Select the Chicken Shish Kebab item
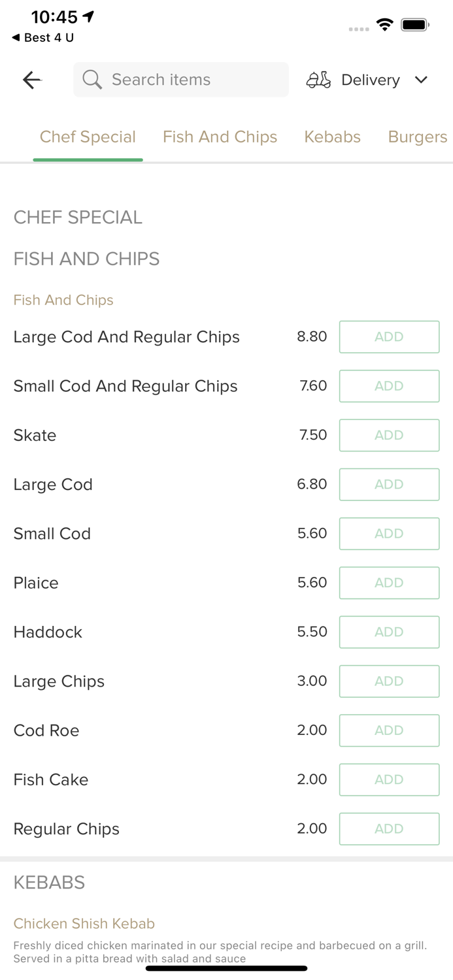Image resolution: width=453 pixels, height=980 pixels. (x=84, y=923)
